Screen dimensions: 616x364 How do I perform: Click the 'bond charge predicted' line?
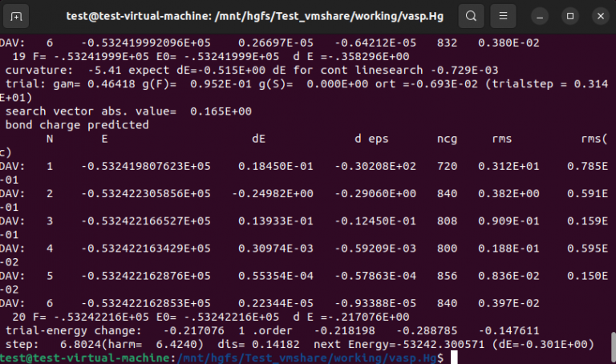point(77,125)
